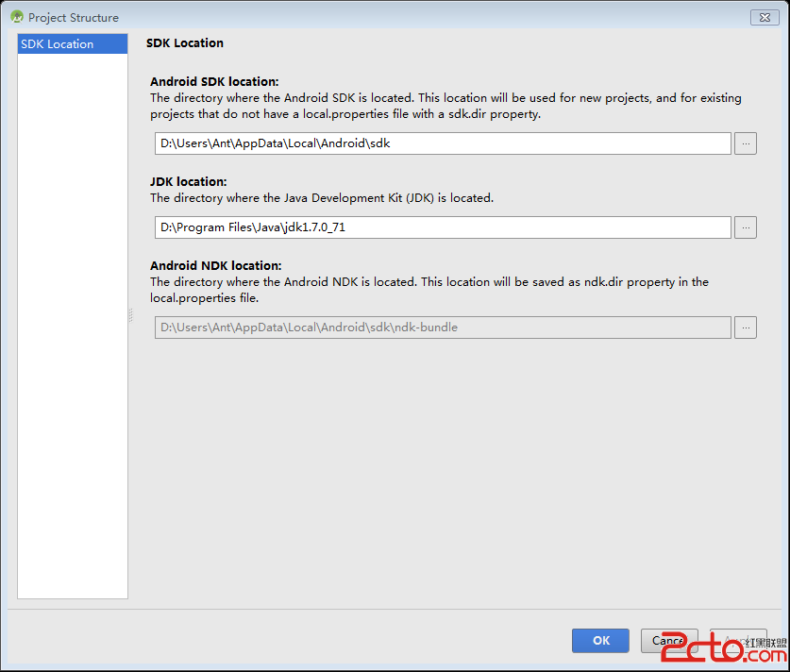Screen dimensions: 790x672
Task: Click the JDK location path field
Action: 443,227
